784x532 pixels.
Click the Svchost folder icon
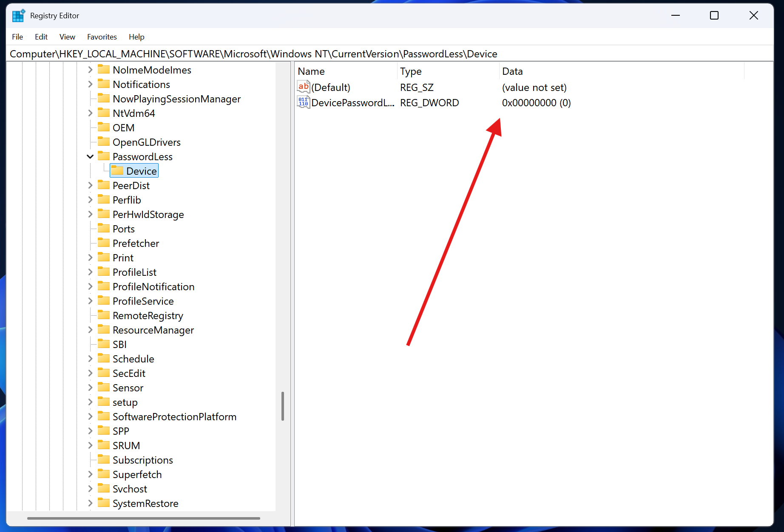pyautogui.click(x=104, y=489)
